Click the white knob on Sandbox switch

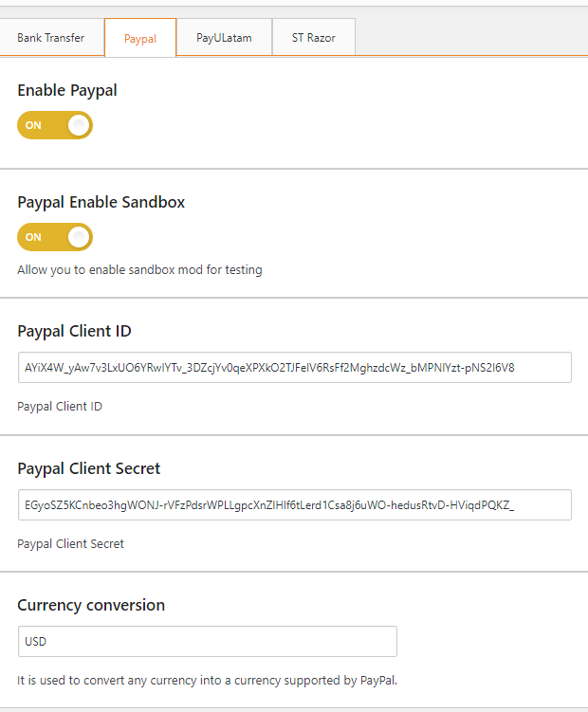79,237
